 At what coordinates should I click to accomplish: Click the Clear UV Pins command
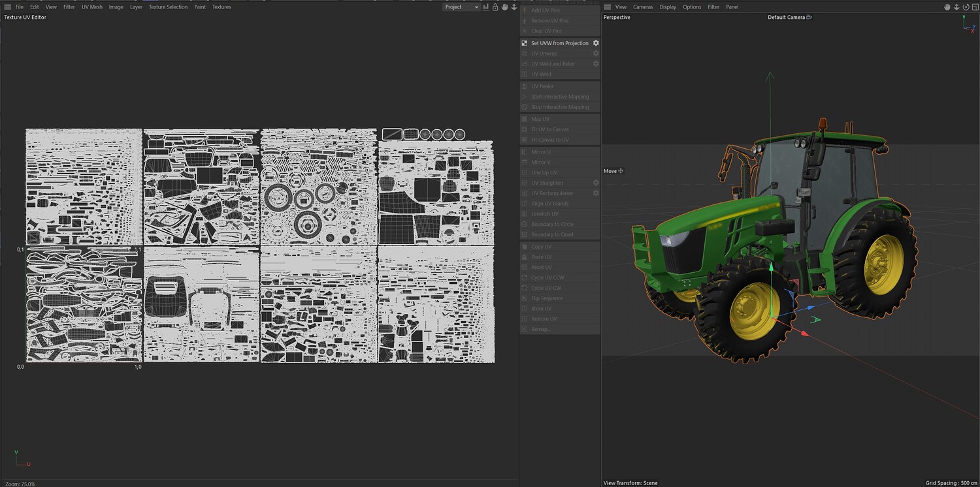[x=560, y=31]
